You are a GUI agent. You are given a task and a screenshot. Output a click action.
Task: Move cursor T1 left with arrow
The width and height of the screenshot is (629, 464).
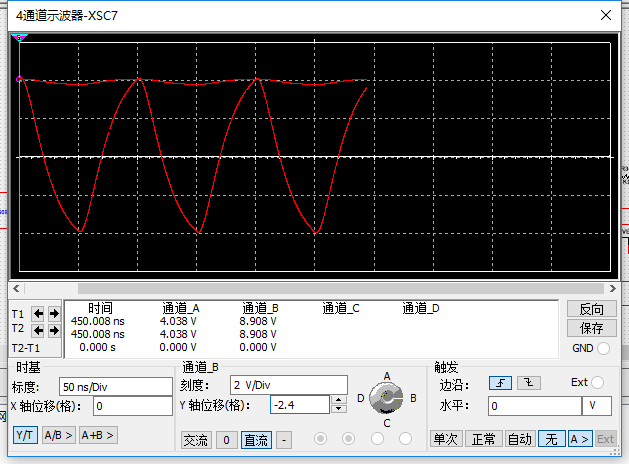pos(39,313)
